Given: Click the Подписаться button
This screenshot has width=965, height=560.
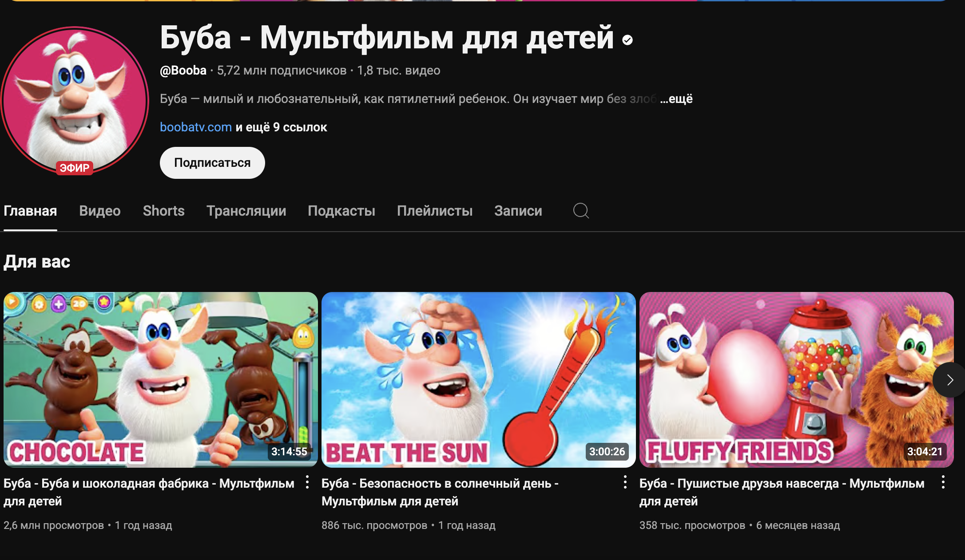Looking at the screenshot, I should point(212,163).
